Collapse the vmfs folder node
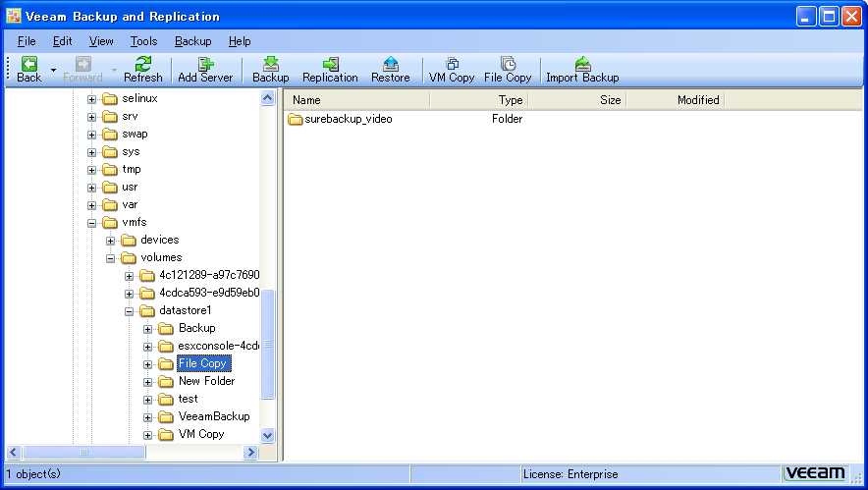Screen dimensions: 868x490 click(x=92, y=224)
